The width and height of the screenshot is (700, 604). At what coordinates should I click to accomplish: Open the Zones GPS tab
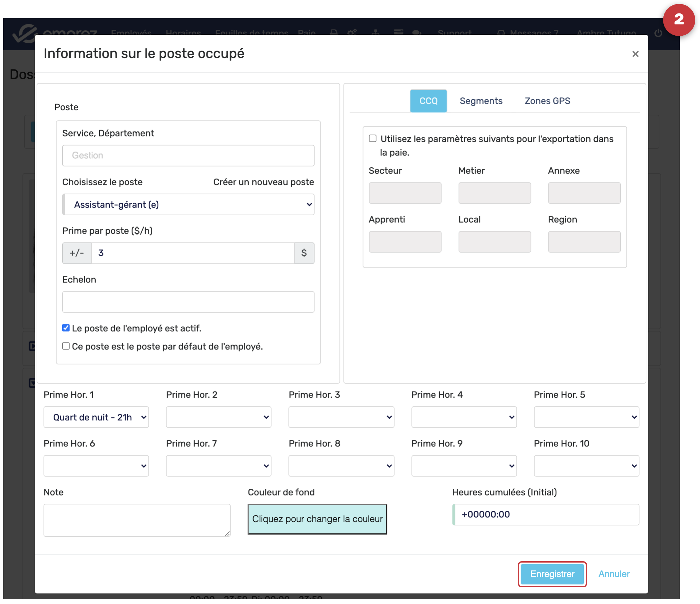(x=547, y=101)
